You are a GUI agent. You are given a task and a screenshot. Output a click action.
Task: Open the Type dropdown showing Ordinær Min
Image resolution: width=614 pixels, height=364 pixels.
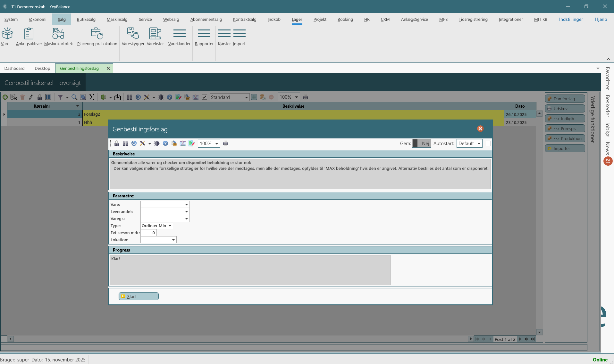click(x=170, y=226)
